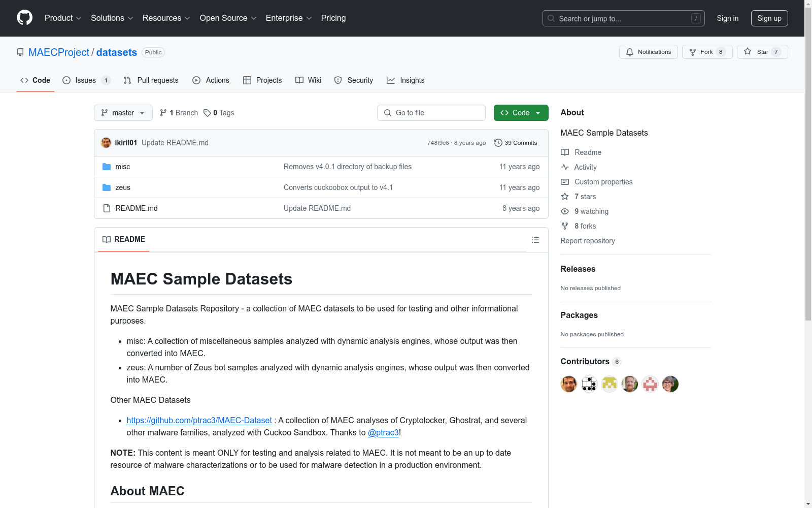Click the GitHub logo icon
The height and width of the screenshot is (508, 812).
(x=24, y=18)
